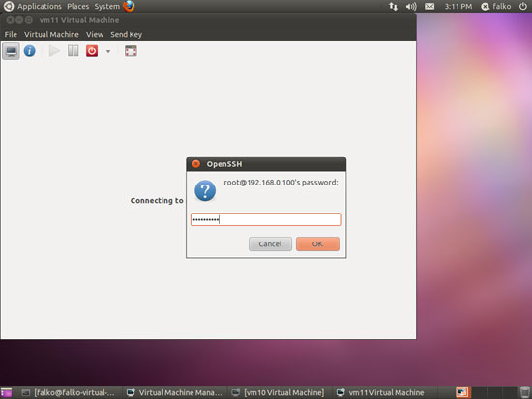Viewport: 532px width, 399px height.
Task: Open the sound volume indicator
Action: (411, 6)
